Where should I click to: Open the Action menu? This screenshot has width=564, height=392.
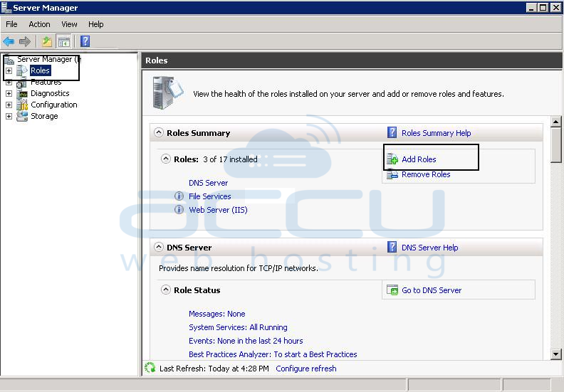(x=39, y=24)
